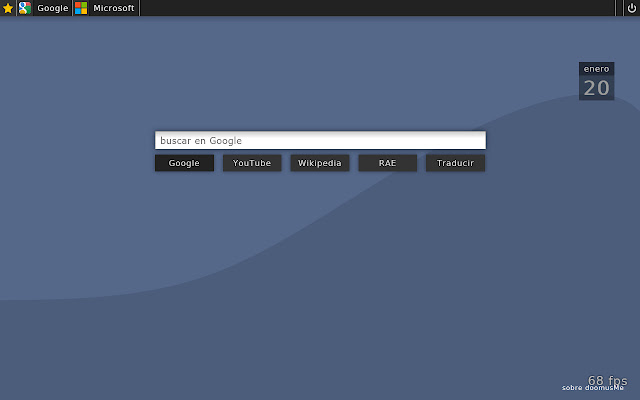Focus the 'buscar en Google' search field

point(320,140)
